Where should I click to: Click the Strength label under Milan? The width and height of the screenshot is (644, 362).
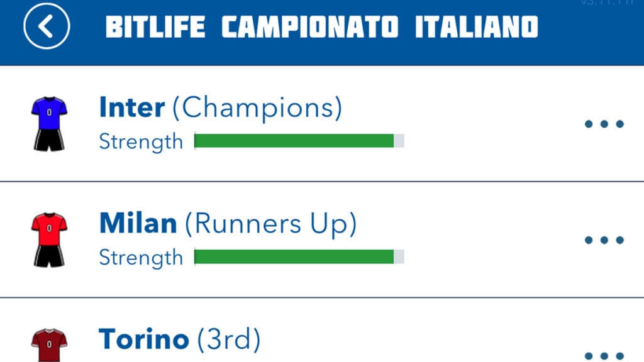[x=141, y=257]
